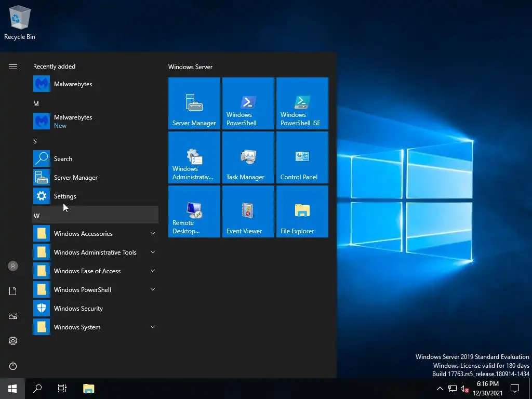
Task: Click the Windows Server group title
Action: (190, 67)
